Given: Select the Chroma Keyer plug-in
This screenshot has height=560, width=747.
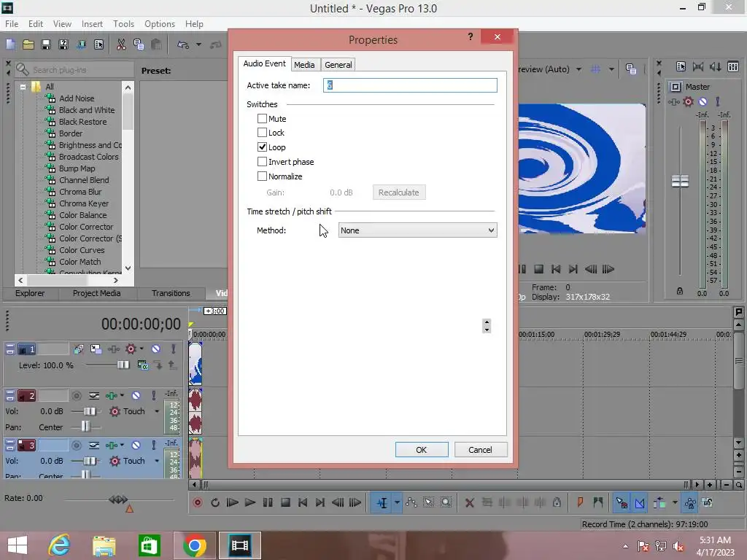Looking at the screenshot, I should pos(84,203).
